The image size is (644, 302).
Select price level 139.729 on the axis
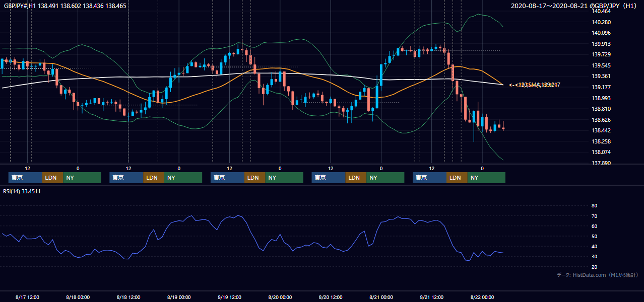coord(602,54)
